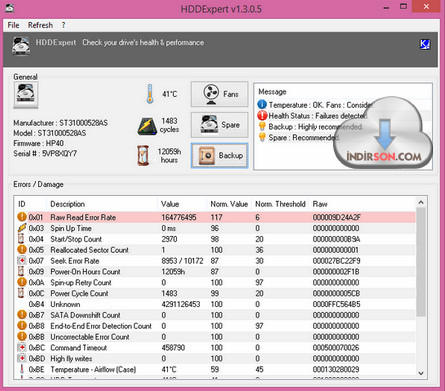The image size is (445, 391).
Task: Click the Raw column header
Action: click(362, 204)
